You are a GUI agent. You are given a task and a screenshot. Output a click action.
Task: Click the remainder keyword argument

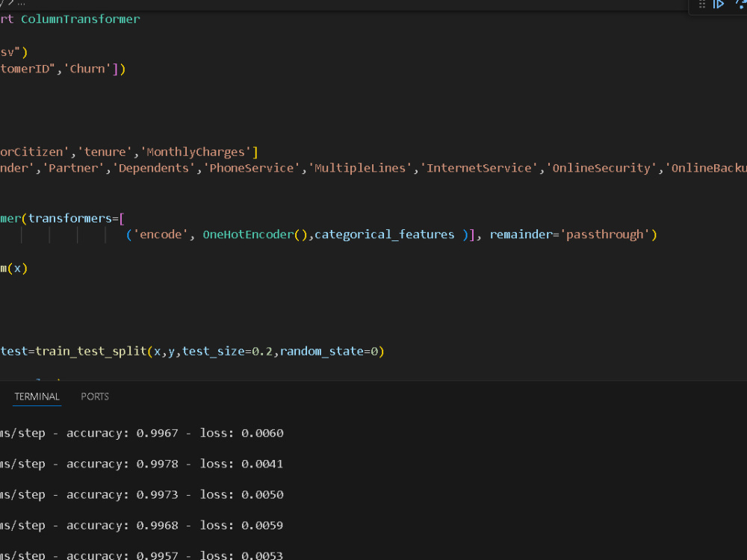coord(521,234)
